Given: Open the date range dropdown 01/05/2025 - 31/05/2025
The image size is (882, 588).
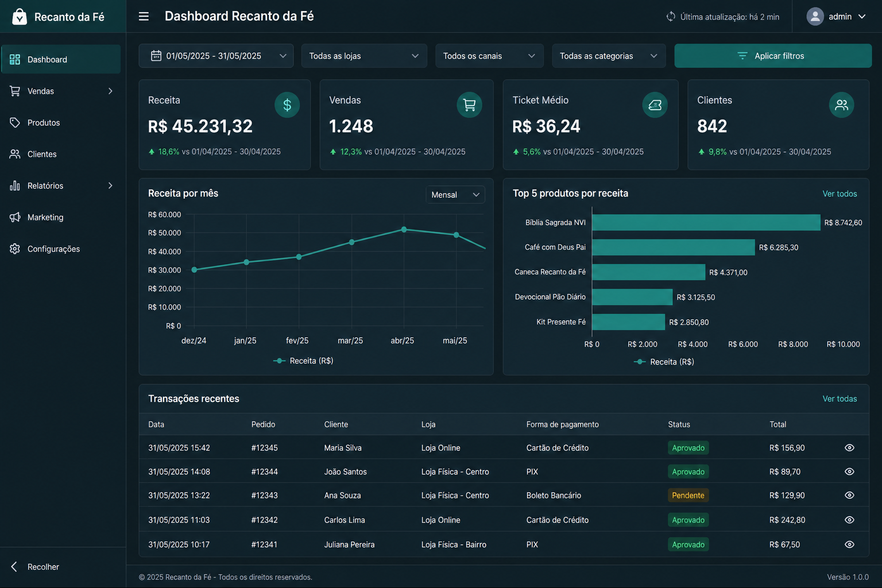Looking at the screenshot, I should pos(216,56).
